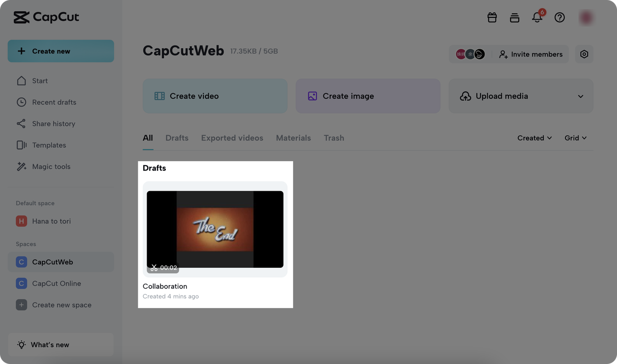Click the CapCutWeb heading
Image resolution: width=617 pixels, height=364 pixels.
(x=183, y=51)
